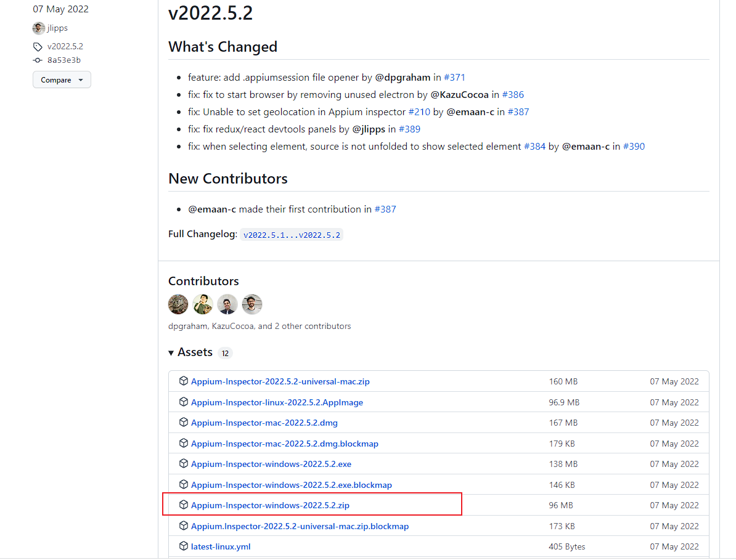Click package icon for Appium.Inspector-2022.5.2-universal-mac.zip.blockmap
The image size is (736, 560).
184,526
